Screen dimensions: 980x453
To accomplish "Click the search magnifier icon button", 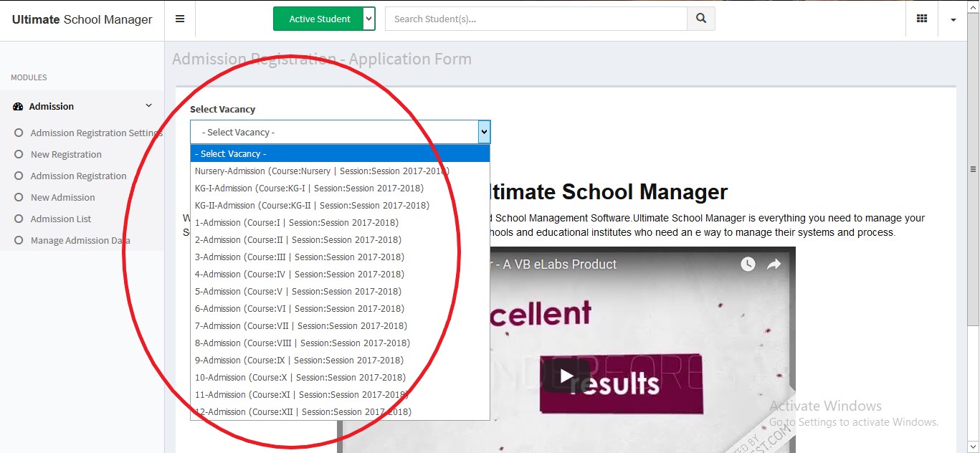I will click(x=701, y=19).
